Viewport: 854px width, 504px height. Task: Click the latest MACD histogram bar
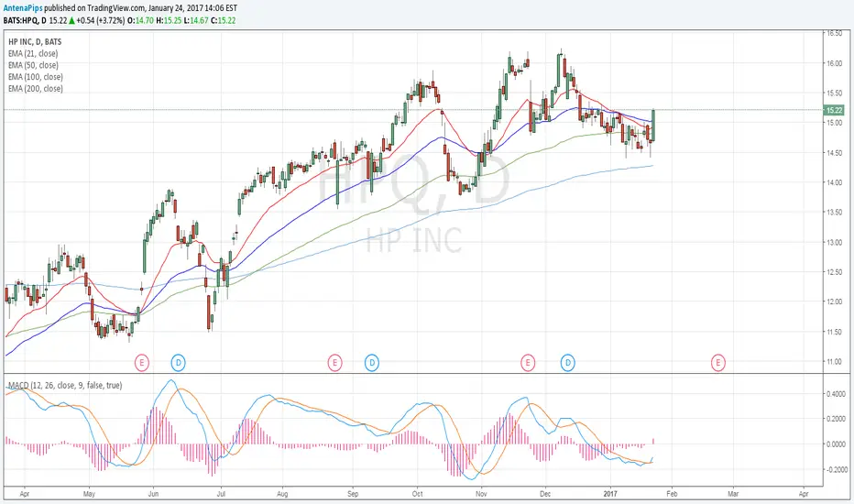(x=653, y=442)
